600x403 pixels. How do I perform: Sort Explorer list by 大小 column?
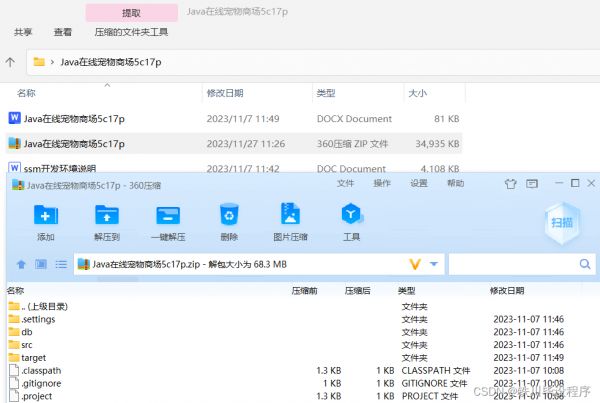point(417,93)
